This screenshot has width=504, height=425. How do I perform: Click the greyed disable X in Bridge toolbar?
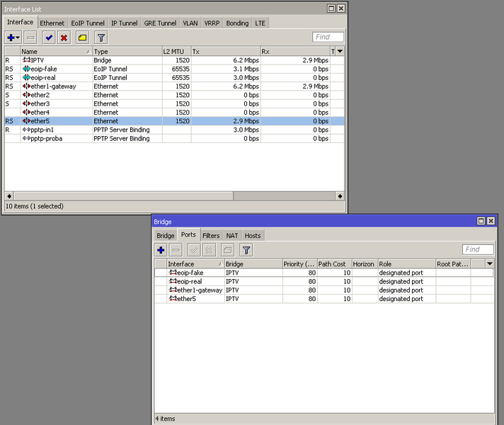click(210, 250)
